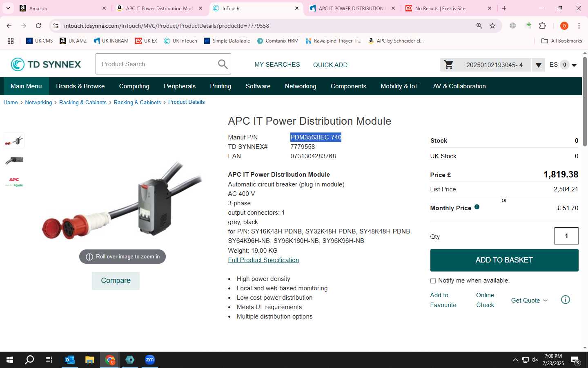Click the product search magnifier icon
Viewport: 588px width, 368px height.
223,64
